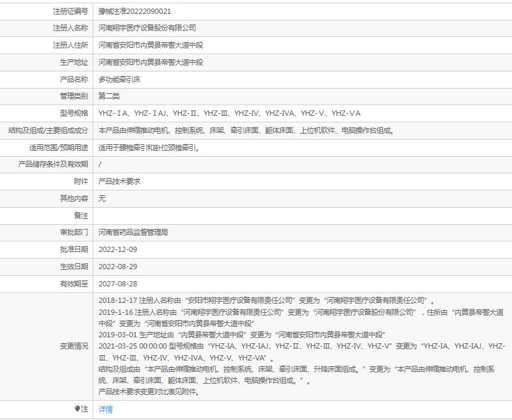Select management class 第二类
Screen dimensions: 512x420
pos(109,96)
